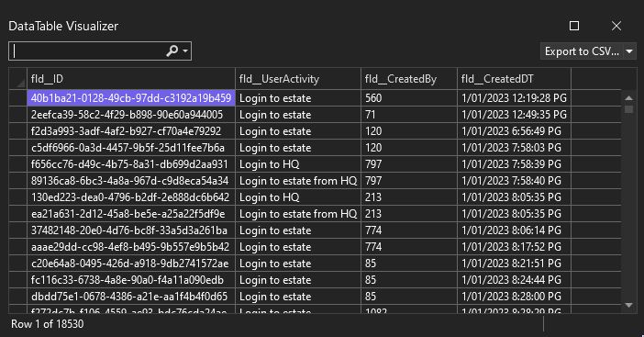Close the DataTable Visualizer window

click(x=616, y=26)
